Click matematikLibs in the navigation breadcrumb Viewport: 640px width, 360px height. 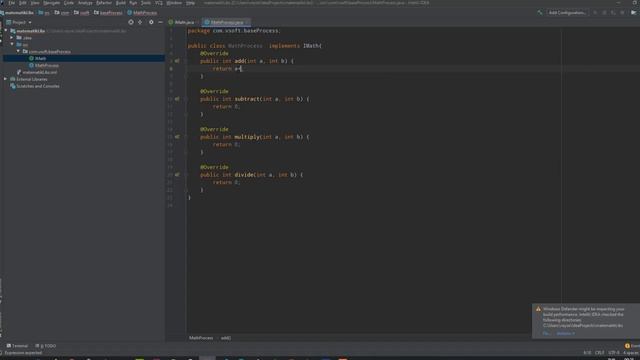[x=19, y=13]
